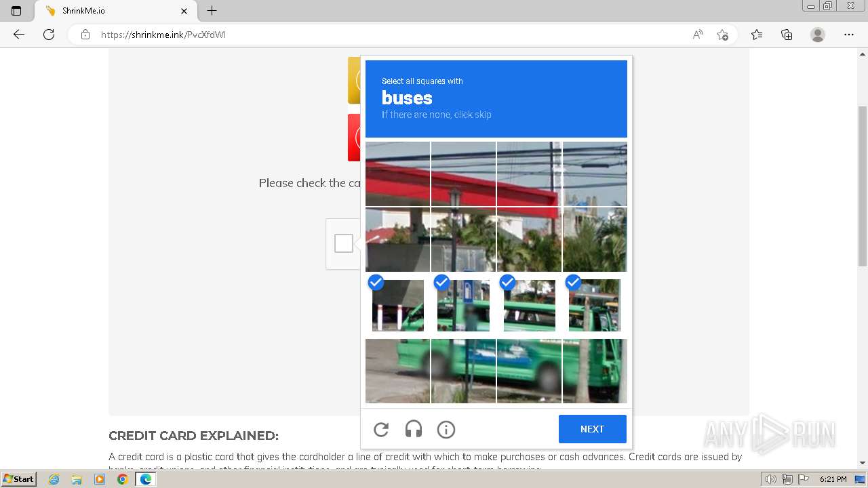
Task: Open the Settings and more ellipsis menu
Action: click(849, 35)
